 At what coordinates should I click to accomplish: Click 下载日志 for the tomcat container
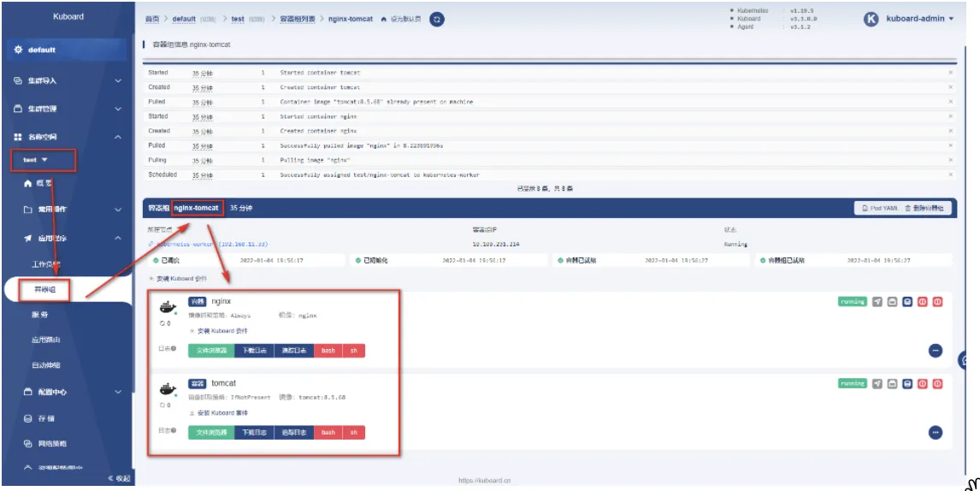click(254, 432)
